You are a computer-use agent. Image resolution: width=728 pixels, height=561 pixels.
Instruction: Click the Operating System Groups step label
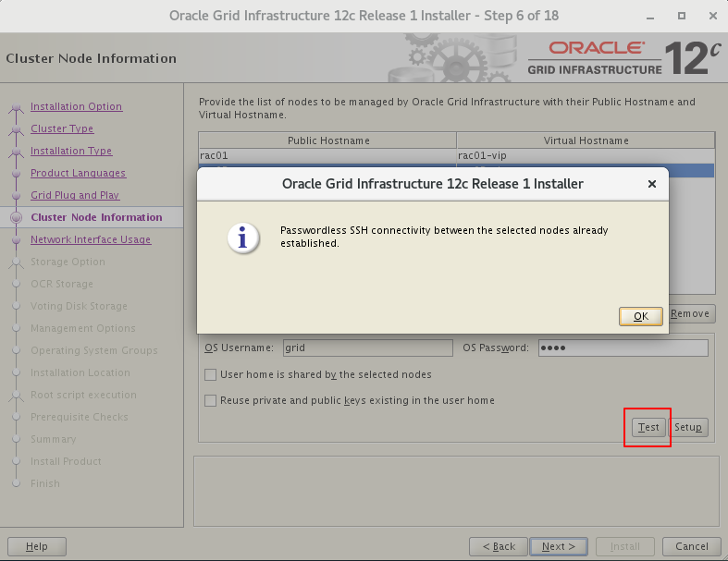[94, 350]
